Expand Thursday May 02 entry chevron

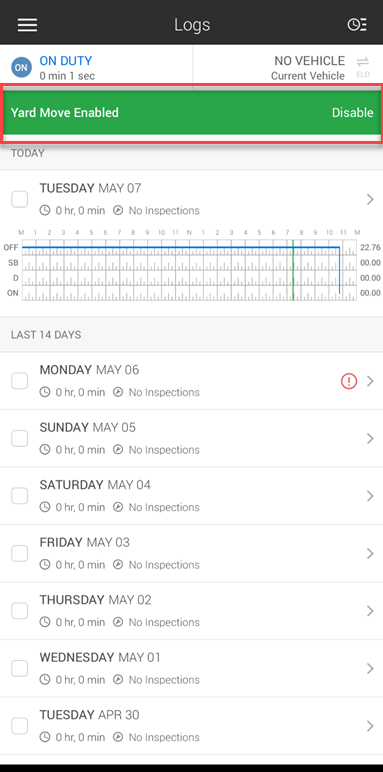click(370, 611)
